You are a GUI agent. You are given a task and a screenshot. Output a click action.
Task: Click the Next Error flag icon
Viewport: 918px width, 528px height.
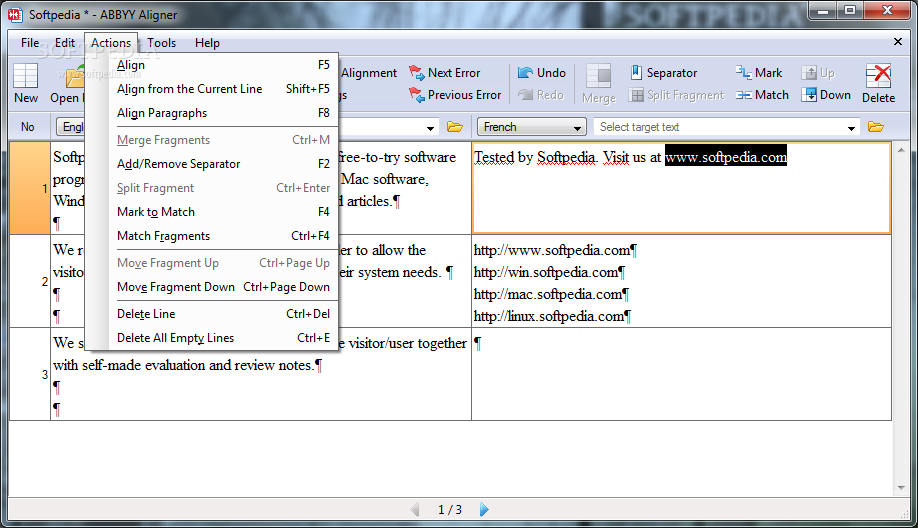[x=416, y=73]
